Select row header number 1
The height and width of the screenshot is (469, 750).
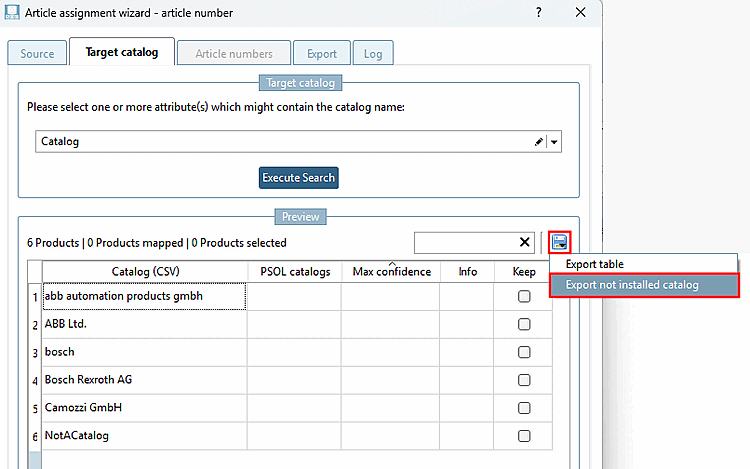(x=35, y=297)
